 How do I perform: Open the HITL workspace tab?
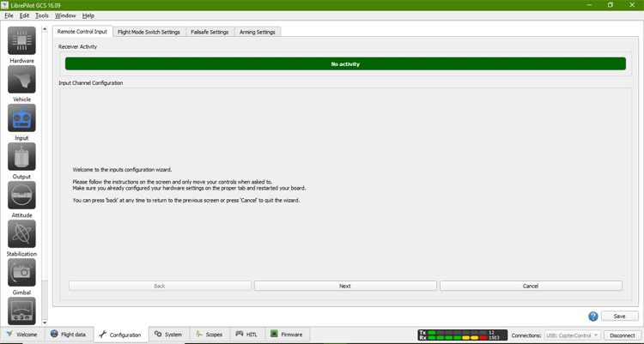[x=246, y=335]
